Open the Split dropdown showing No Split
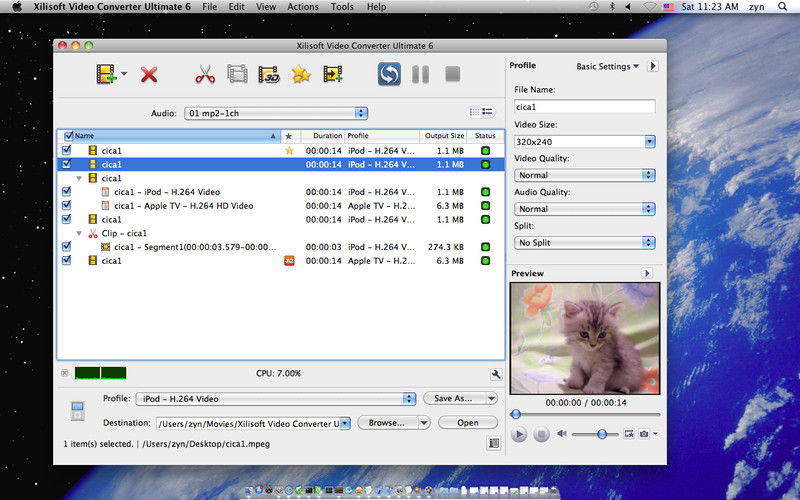 click(x=585, y=243)
